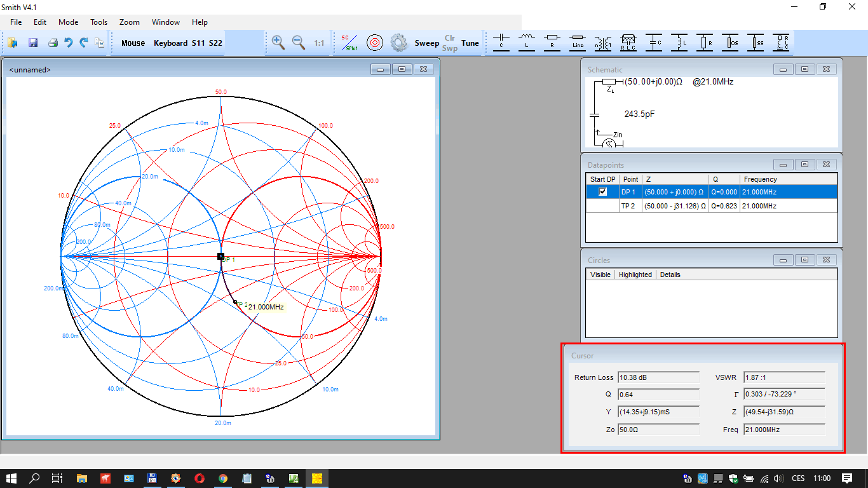Uncheck the Start DP checkbox for DP 1
This screenshot has width=868, height=488.
603,192
